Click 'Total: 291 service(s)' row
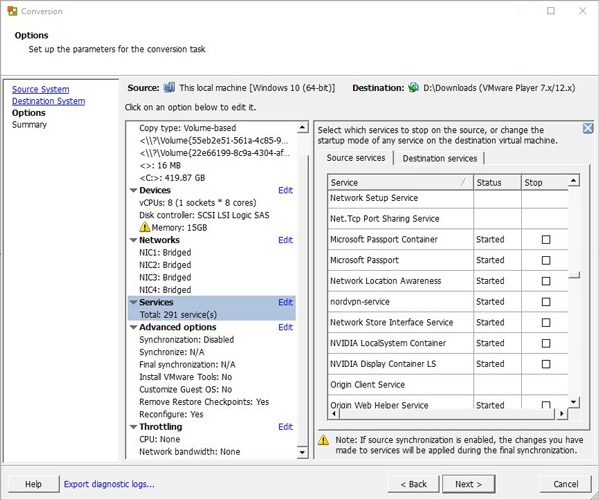599x500 pixels. pyautogui.click(x=178, y=315)
